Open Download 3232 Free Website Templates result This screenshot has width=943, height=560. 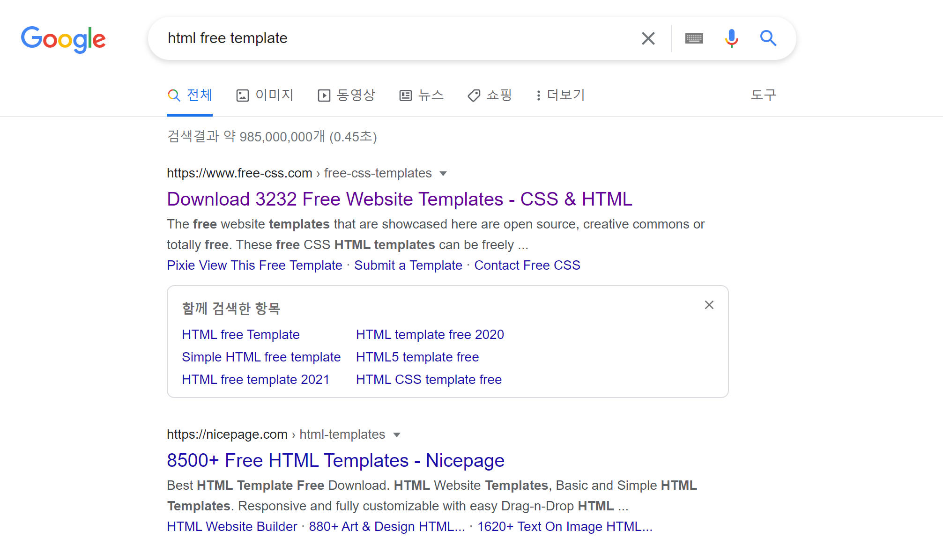400,199
